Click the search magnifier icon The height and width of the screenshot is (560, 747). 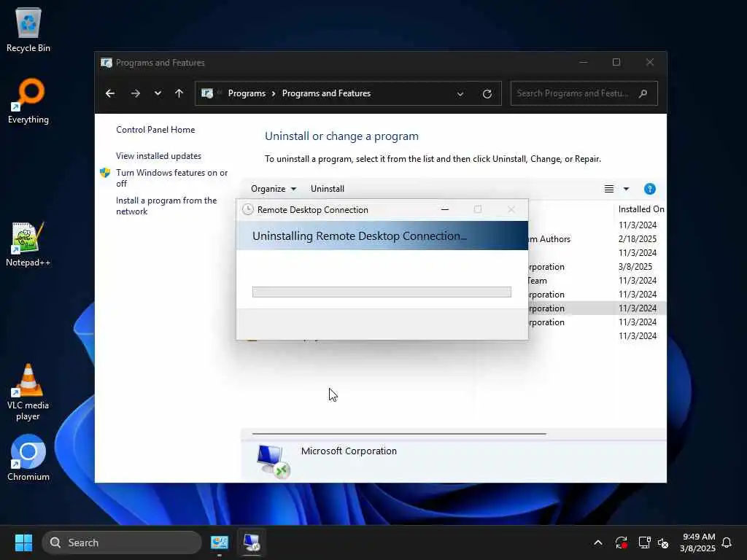click(x=643, y=93)
